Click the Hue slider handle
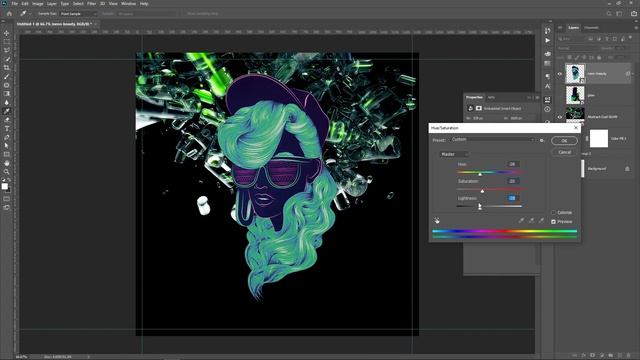Screen dimensions: 640x360 coord(480,174)
